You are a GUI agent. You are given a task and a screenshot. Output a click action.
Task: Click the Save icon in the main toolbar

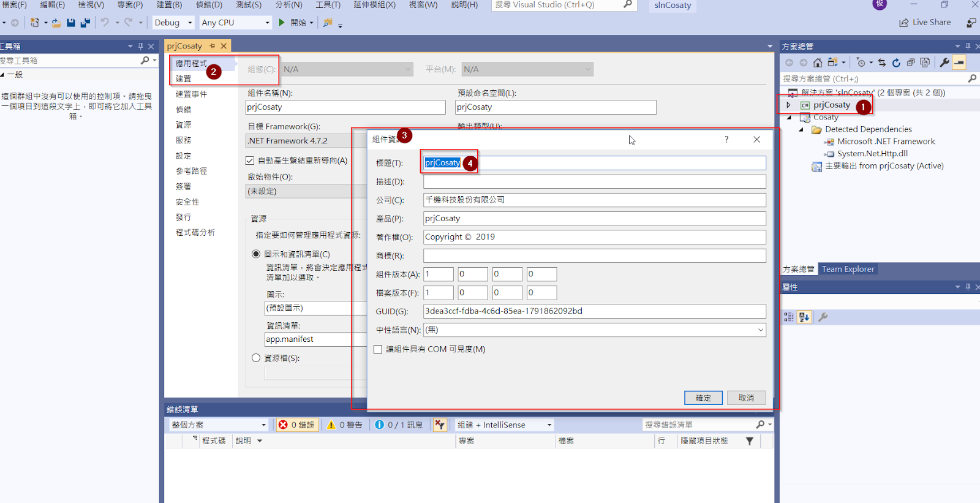pyautogui.click(x=71, y=23)
